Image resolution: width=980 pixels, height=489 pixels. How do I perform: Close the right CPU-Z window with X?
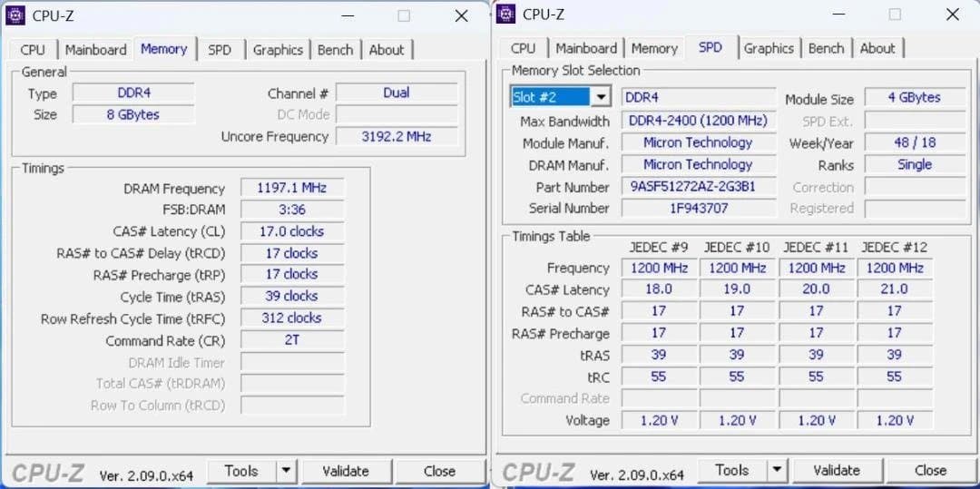(953, 15)
